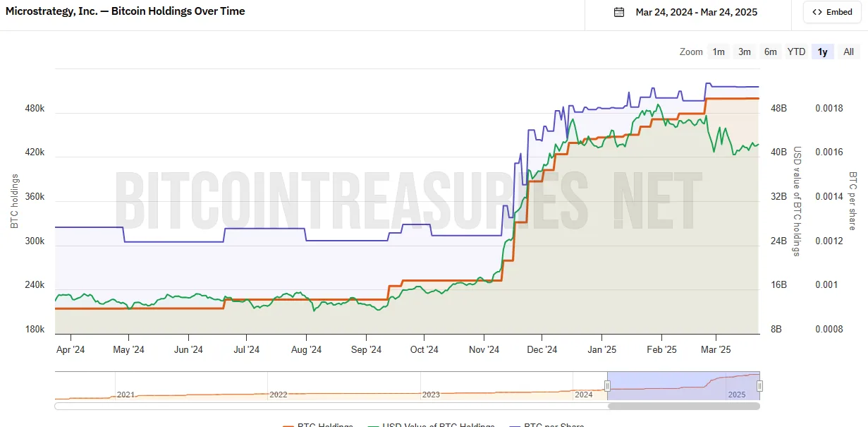Screen dimensions: 868x427
Task: Click the '420k' BTC holdings axis label
Action: tap(36, 152)
